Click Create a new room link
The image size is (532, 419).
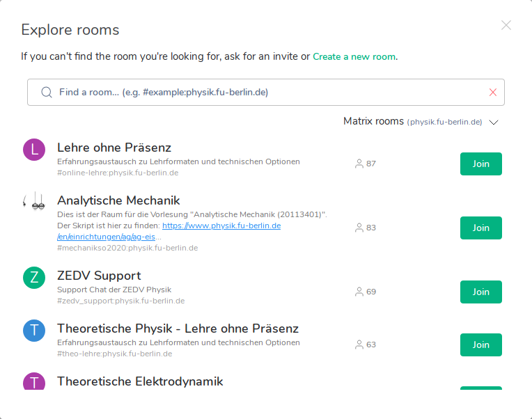pyautogui.click(x=354, y=56)
